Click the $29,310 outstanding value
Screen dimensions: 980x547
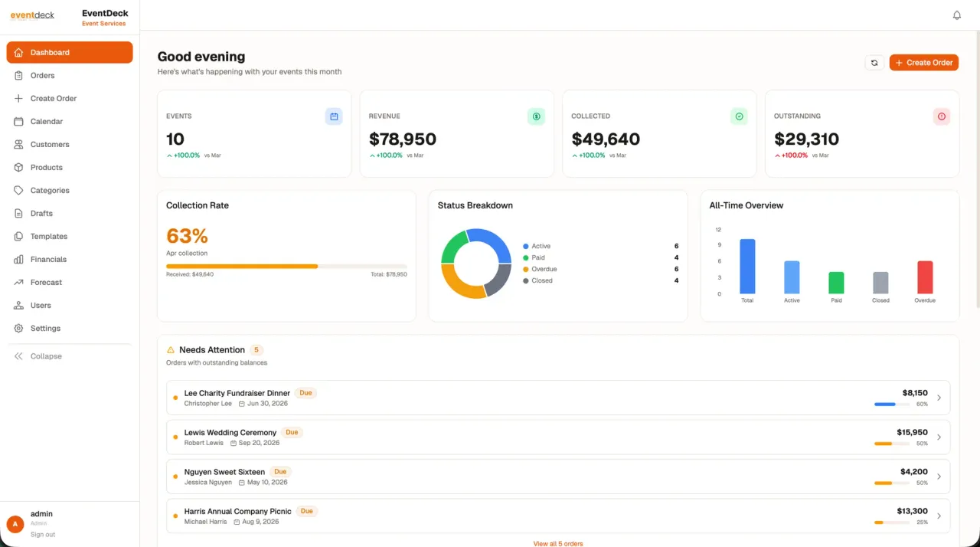pyautogui.click(x=807, y=139)
